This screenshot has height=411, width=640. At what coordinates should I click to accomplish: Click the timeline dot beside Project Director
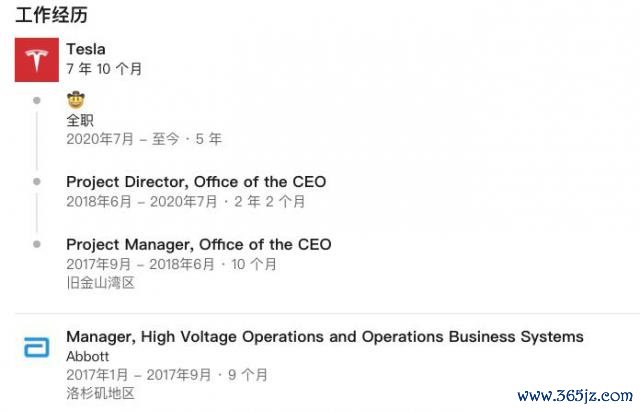(x=37, y=182)
